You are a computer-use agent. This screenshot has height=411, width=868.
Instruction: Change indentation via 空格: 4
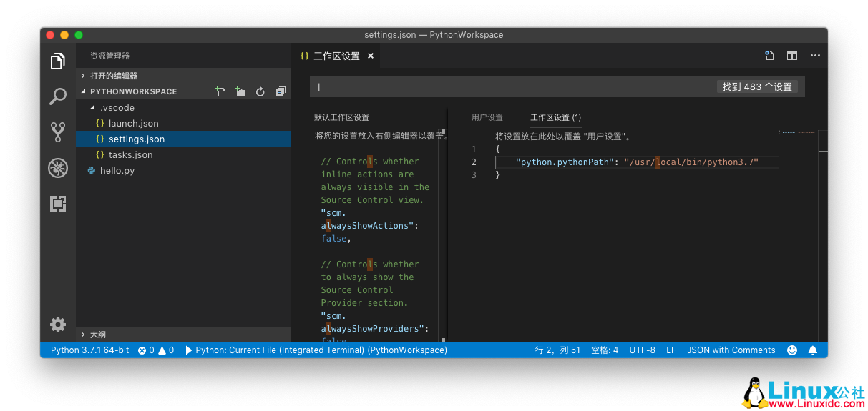pos(605,350)
